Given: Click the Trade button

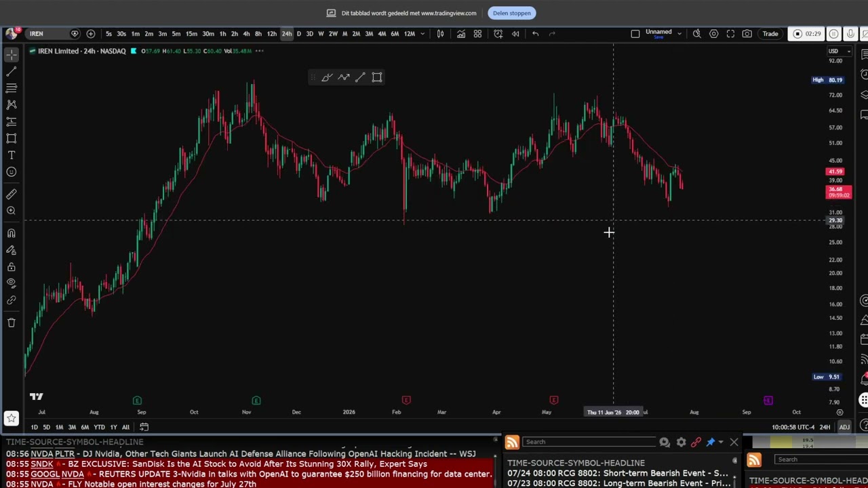Looking at the screenshot, I should coord(770,34).
